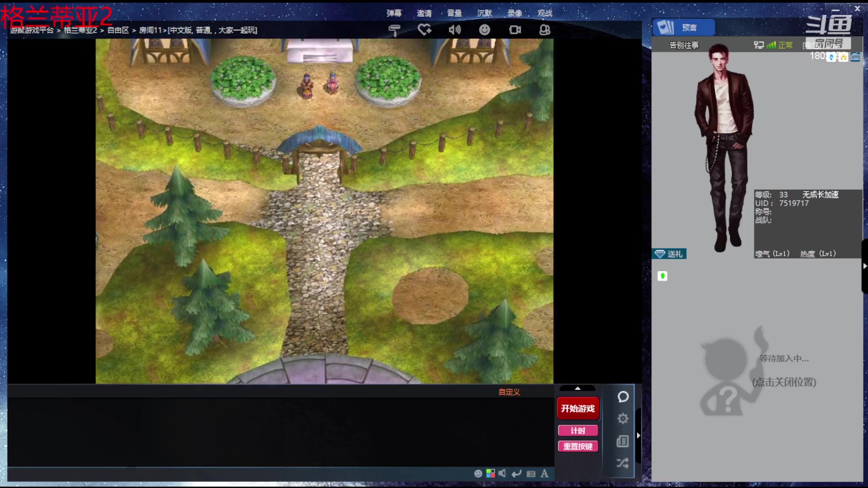Click the 开始游戏 start game button

[578, 408]
